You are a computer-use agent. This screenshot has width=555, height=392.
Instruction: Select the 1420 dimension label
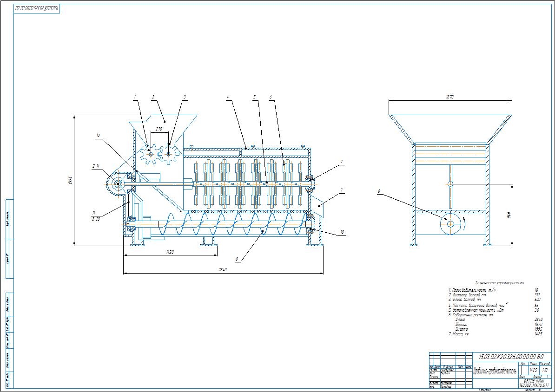(170, 252)
